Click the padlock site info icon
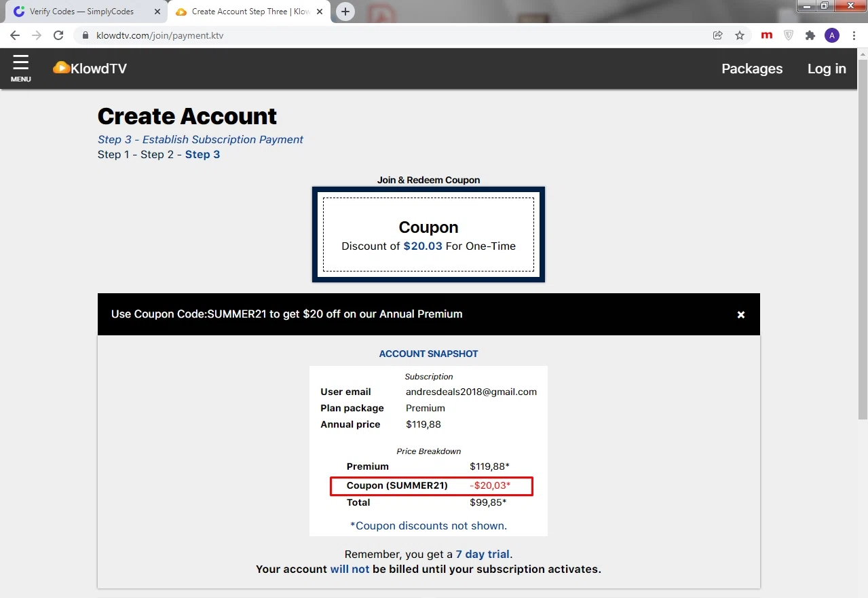Screen dimensions: 868x598 click(86, 35)
